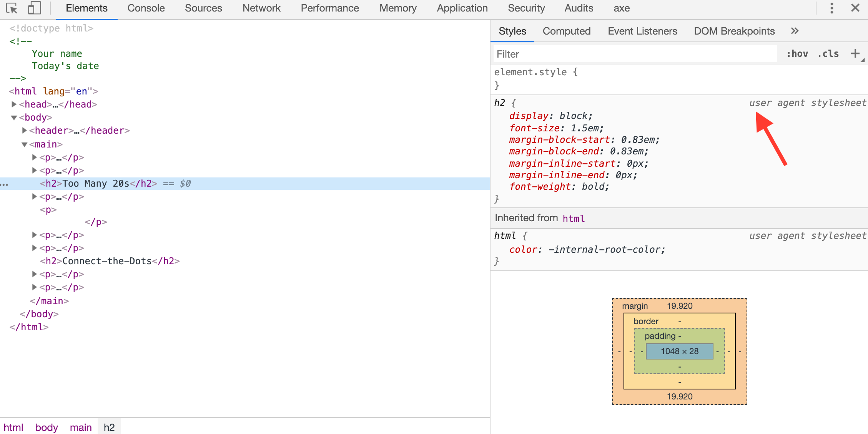Click the element.style rule block
The width and height of the screenshot is (868, 434).
pos(679,79)
